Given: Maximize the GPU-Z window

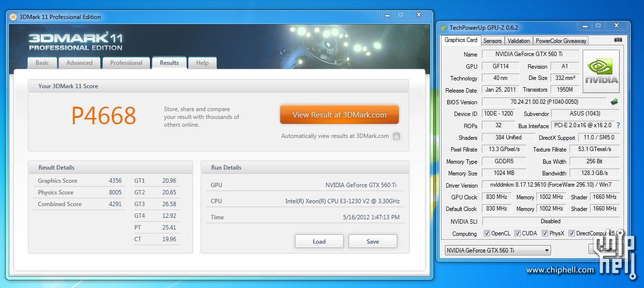Looking at the screenshot, I should [598, 26].
